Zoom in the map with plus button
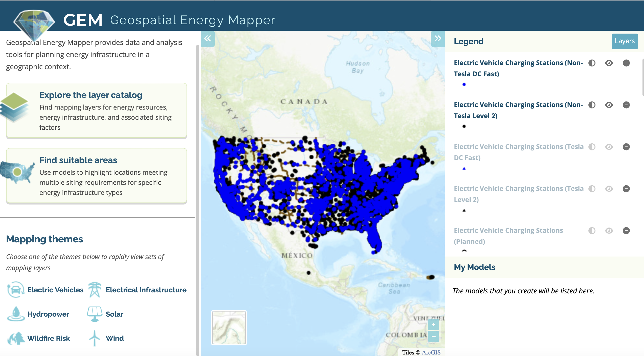The image size is (644, 356). [x=433, y=324]
